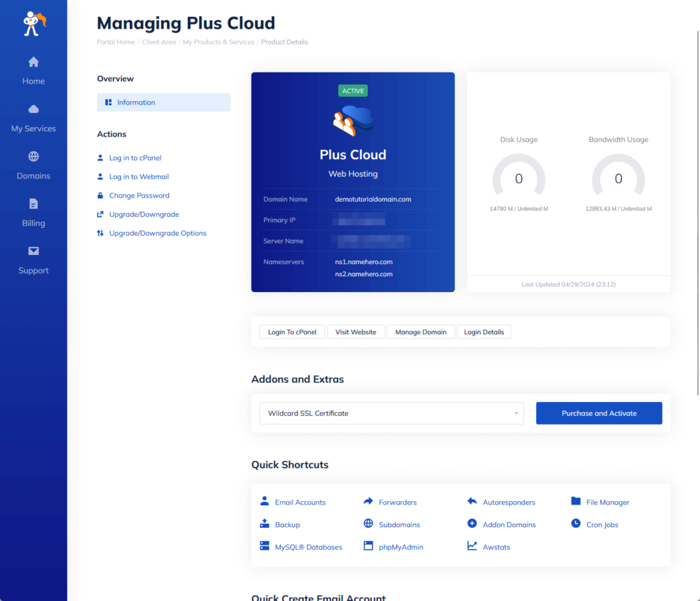Click the demotutorialdomain.com domain name text
The height and width of the screenshot is (601, 700).
(373, 199)
